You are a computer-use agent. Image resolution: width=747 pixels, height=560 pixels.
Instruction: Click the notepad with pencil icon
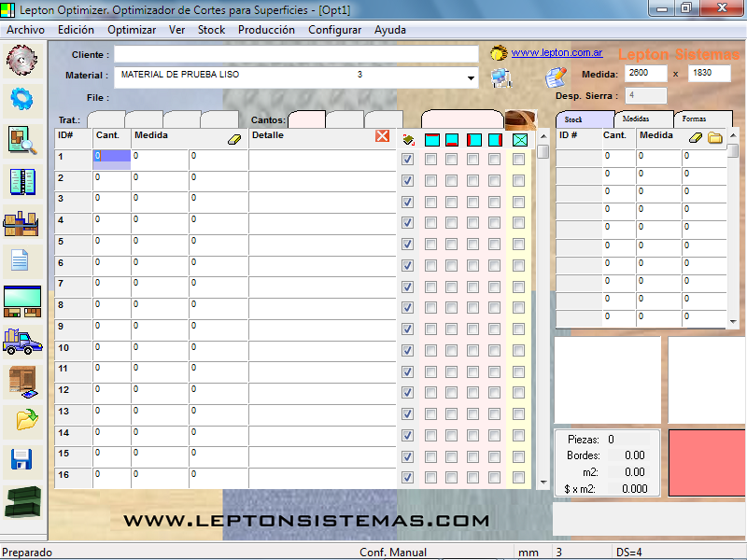click(x=556, y=77)
